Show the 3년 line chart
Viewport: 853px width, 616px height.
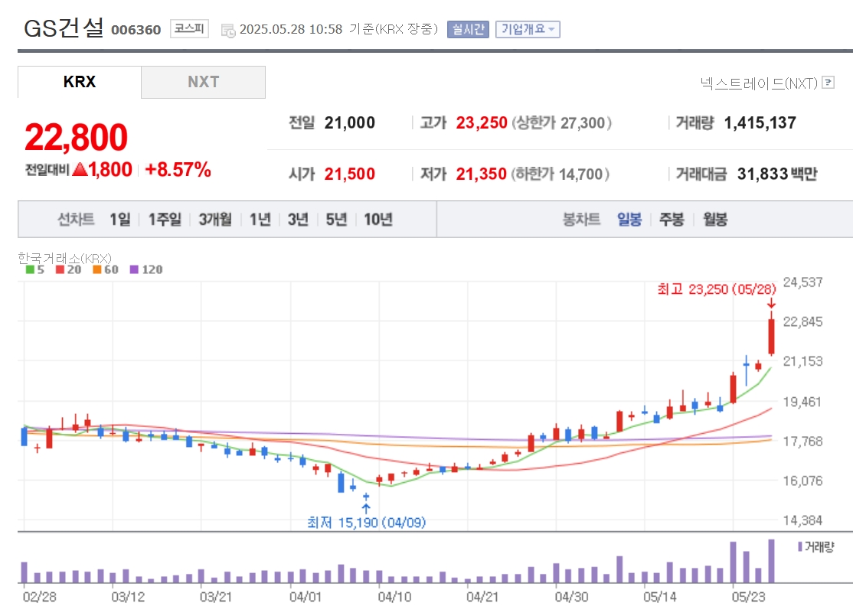pyautogui.click(x=298, y=219)
